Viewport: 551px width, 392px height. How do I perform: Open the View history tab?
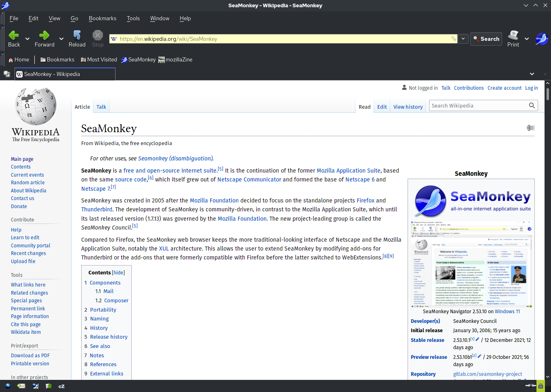click(x=408, y=107)
